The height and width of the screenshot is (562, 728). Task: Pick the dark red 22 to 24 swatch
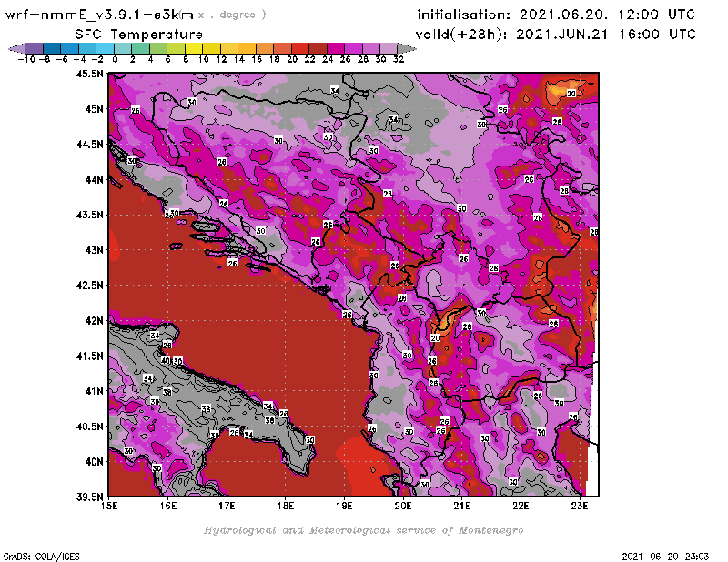coord(318,48)
